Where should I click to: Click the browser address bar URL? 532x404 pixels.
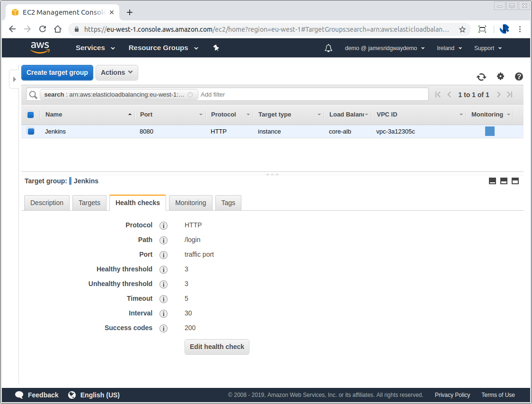point(266,29)
